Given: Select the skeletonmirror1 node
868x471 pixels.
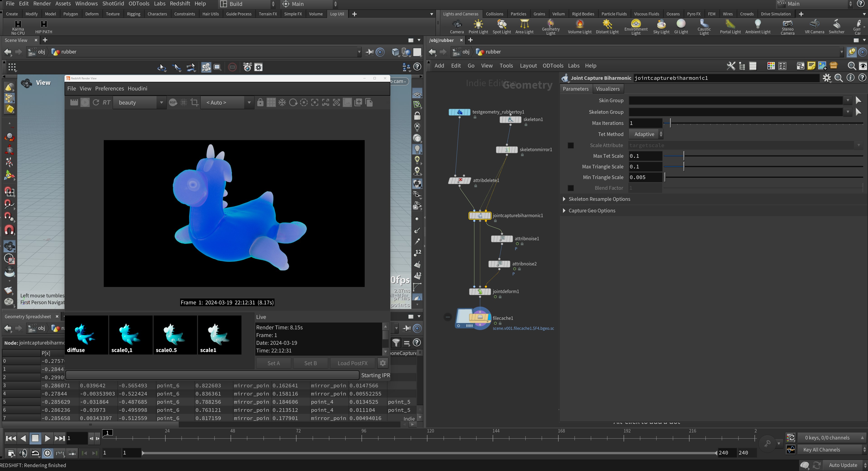Looking at the screenshot, I should click(x=507, y=150).
